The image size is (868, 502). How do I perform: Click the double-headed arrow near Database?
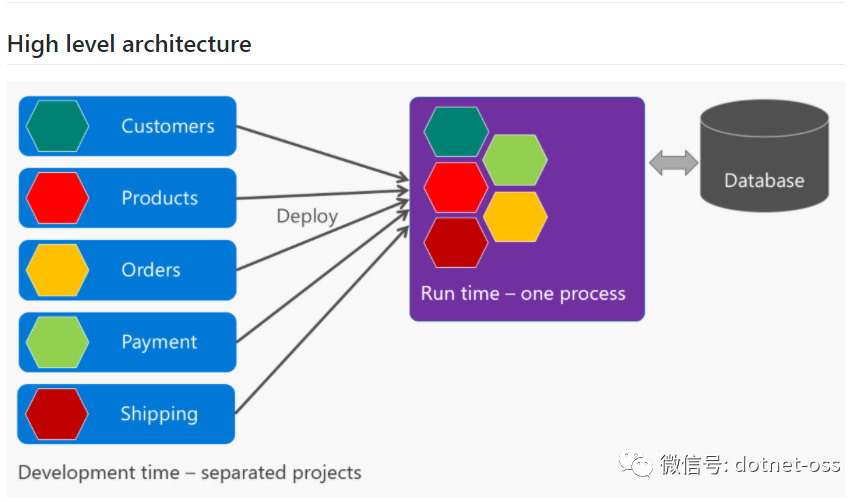pyautogui.click(x=673, y=163)
